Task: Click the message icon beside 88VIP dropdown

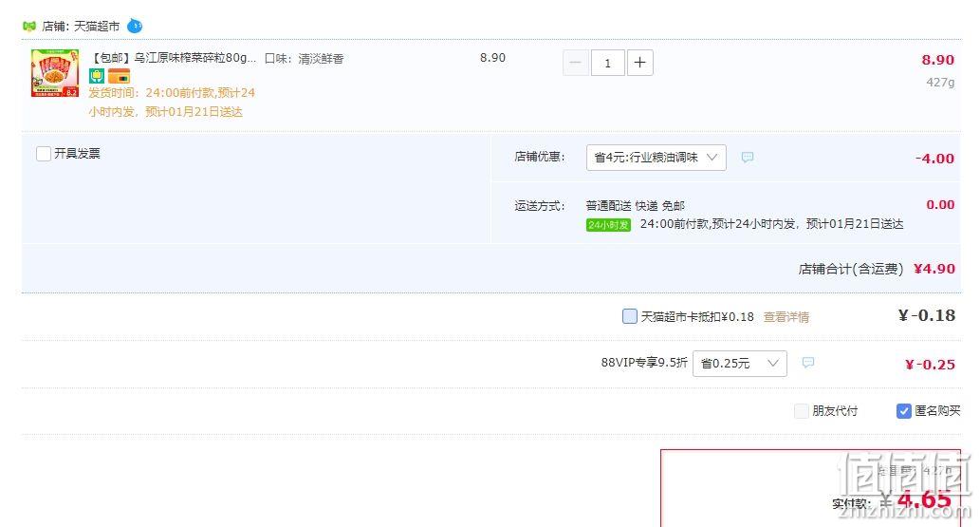Action: pyautogui.click(x=808, y=363)
